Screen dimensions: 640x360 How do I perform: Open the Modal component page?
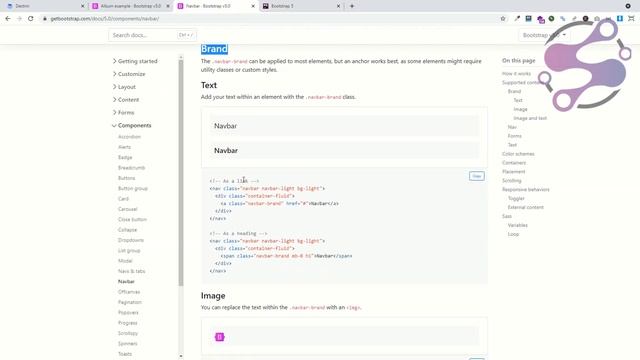coord(125,261)
